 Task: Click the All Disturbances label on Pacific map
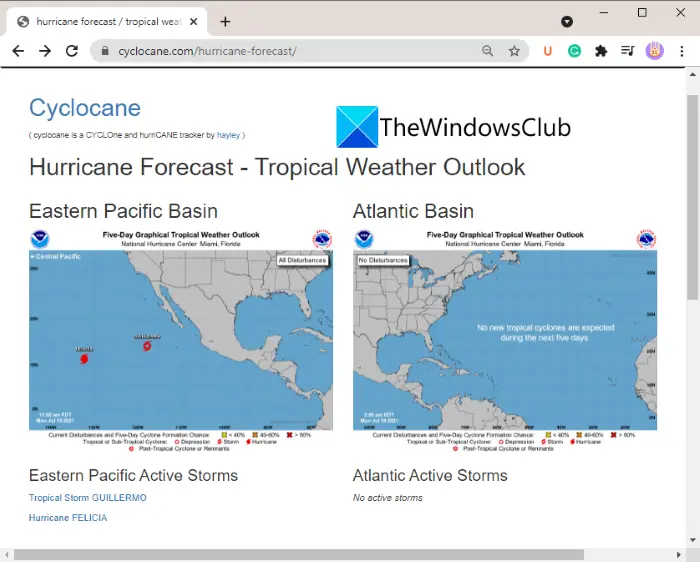coord(303,260)
